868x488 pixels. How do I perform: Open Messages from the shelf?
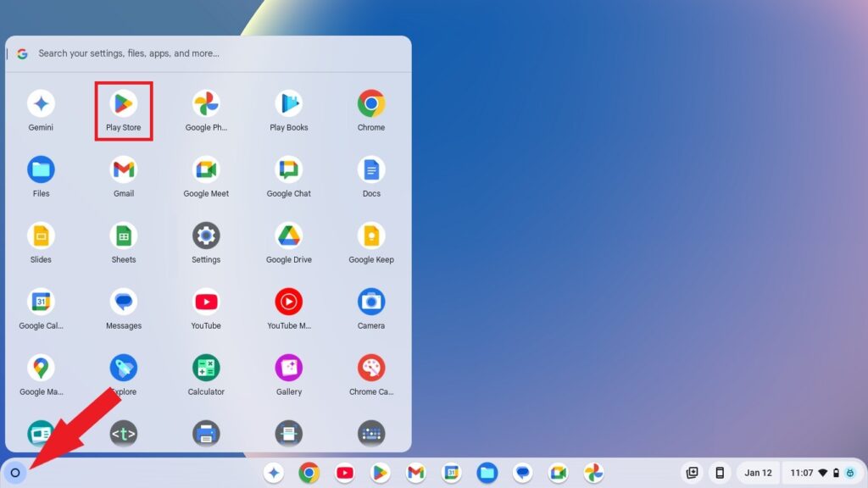coord(522,473)
